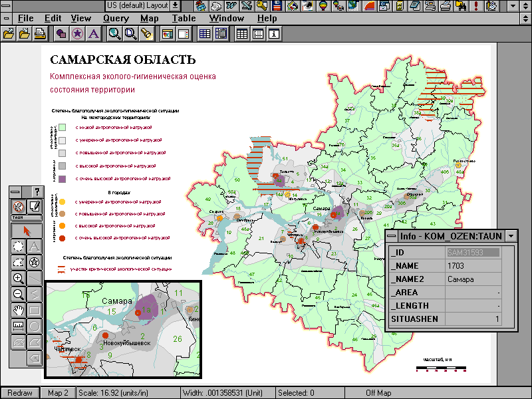Open the Info window dropdown arrow
The width and height of the screenshot is (532, 399).
tap(510, 236)
